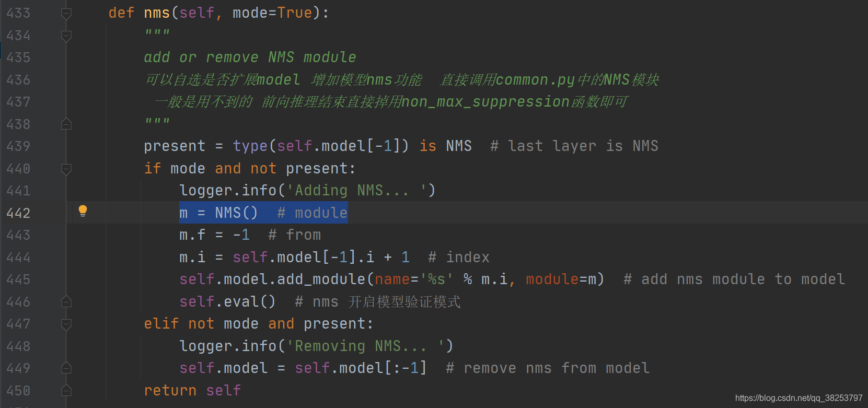The width and height of the screenshot is (868, 408).
Task: Click 'add_module' method call
Action: pyautogui.click(x=321, y=279)
